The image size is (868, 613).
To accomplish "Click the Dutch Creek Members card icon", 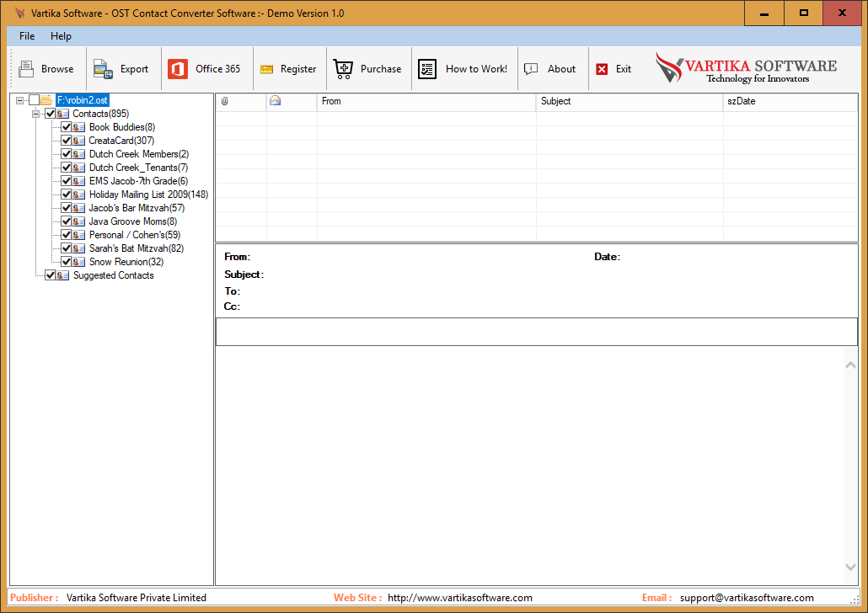I will (x=78, y=154).
